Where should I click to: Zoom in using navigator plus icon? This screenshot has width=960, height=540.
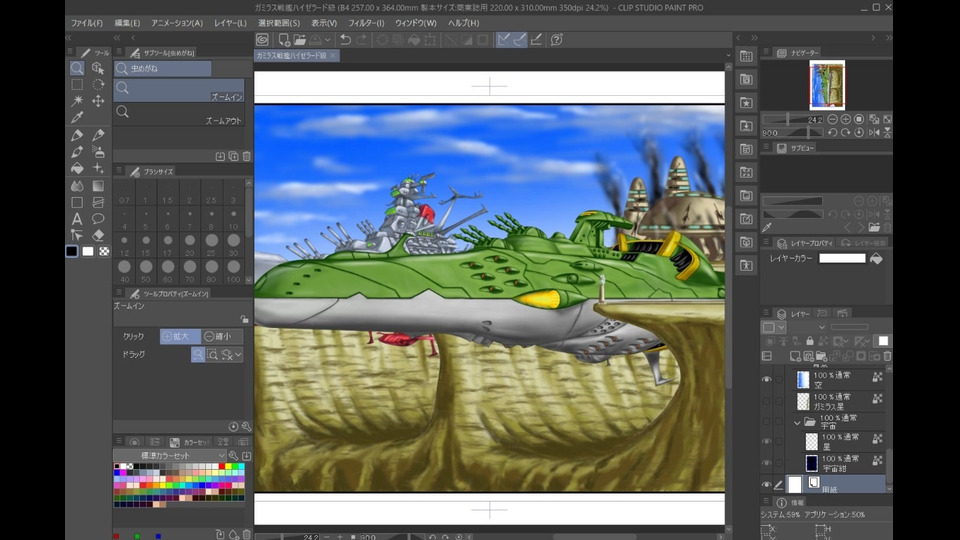pos(846,119)
